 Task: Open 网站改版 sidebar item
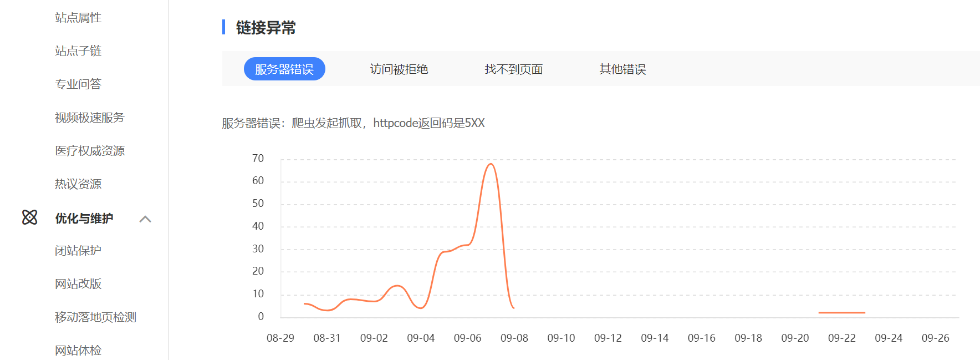pos(78,284)
